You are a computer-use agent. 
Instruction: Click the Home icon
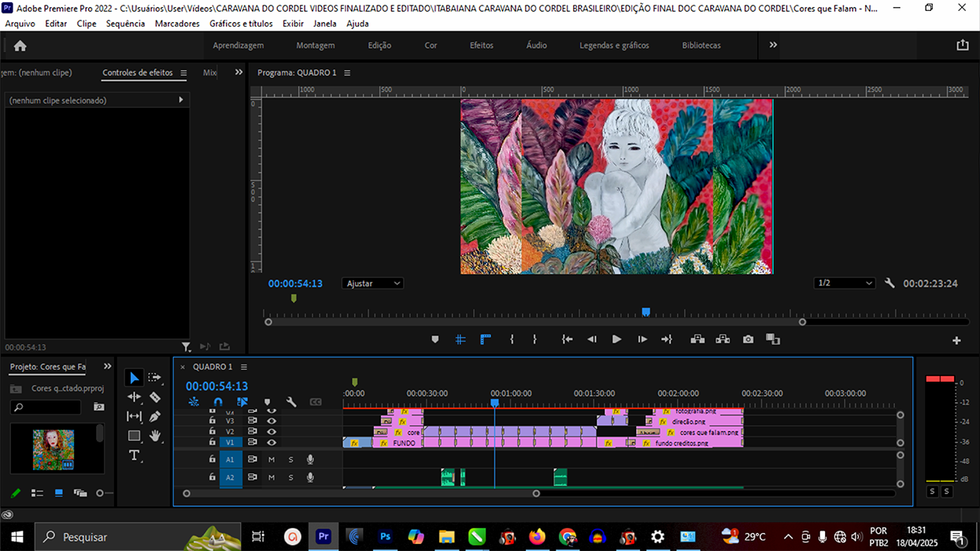point(20,46)
